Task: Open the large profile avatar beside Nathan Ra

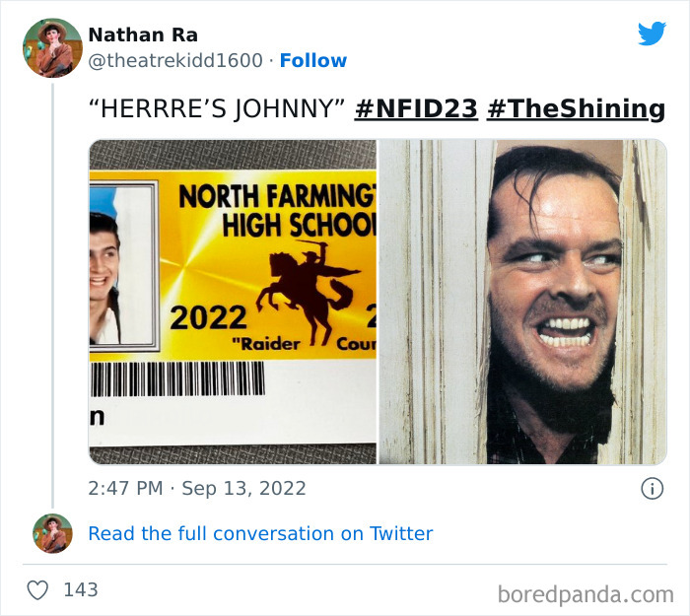Action: tap(52, 47)
